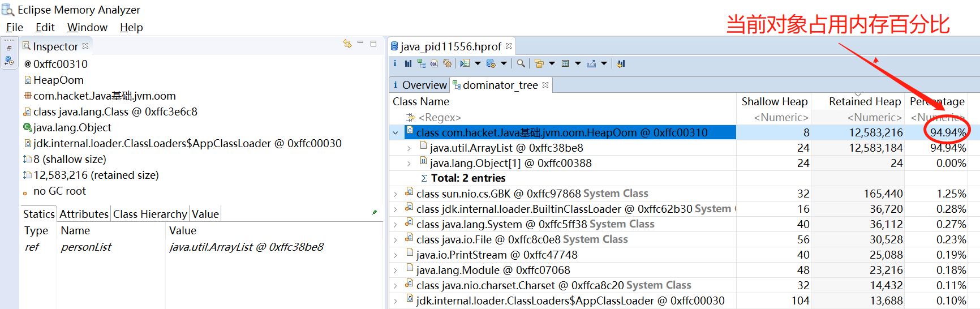Screen dimensions: 980x309
Task: Open group-by dropdown arrow
Action: [x=552, y=63]
